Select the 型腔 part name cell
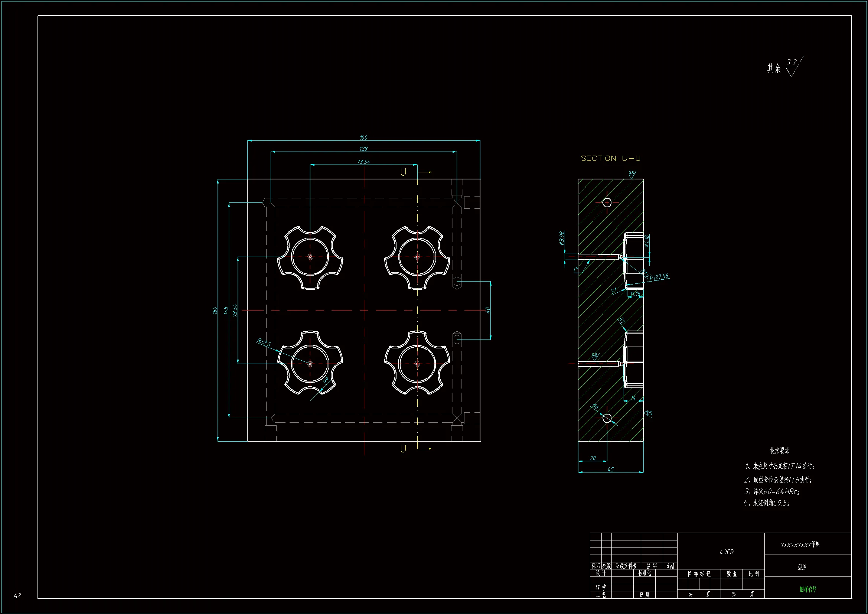Screen dimensions: 868x614 [802, 567]
